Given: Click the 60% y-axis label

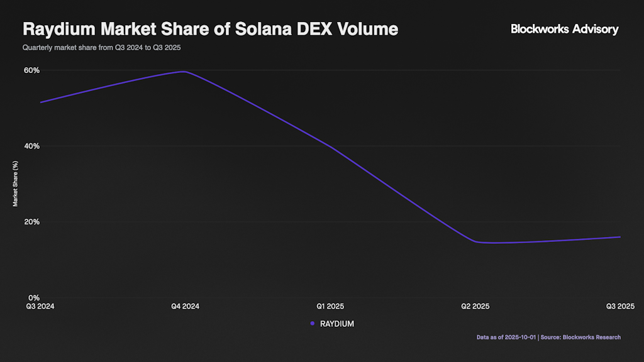Looking at the screenshot, I should 32,70.
